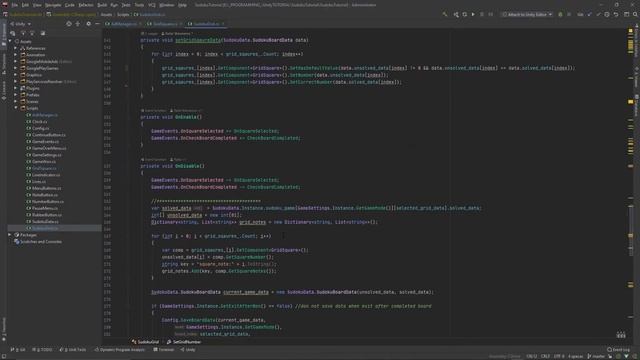Click the Stop icon beside Run
Image resolution: width=640 pixels, height=360 pixels.
point(482,14)
